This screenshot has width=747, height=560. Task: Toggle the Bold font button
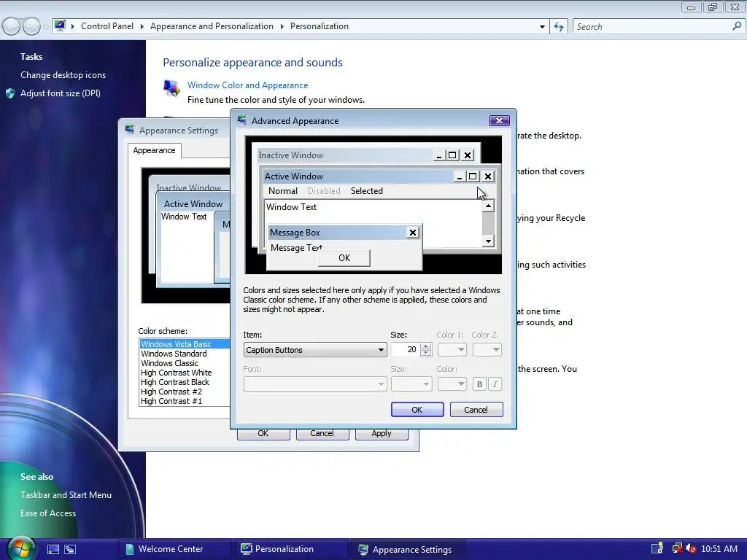pos(480,384)
